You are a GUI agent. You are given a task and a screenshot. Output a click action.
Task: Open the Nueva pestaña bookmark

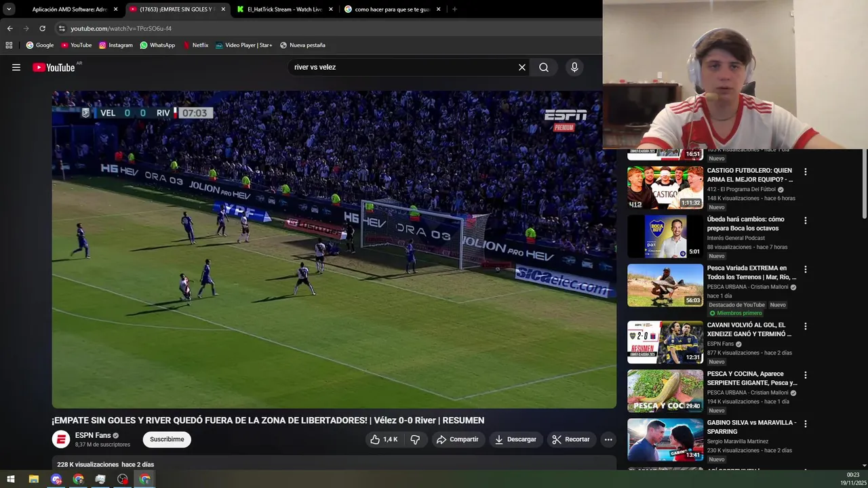tap(302, 45)
